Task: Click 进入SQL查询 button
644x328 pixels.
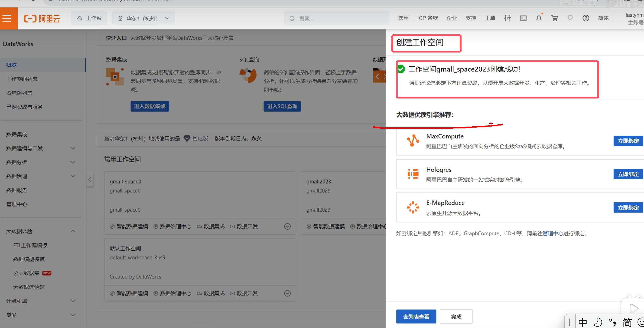Action: click(x=282, y=106)
